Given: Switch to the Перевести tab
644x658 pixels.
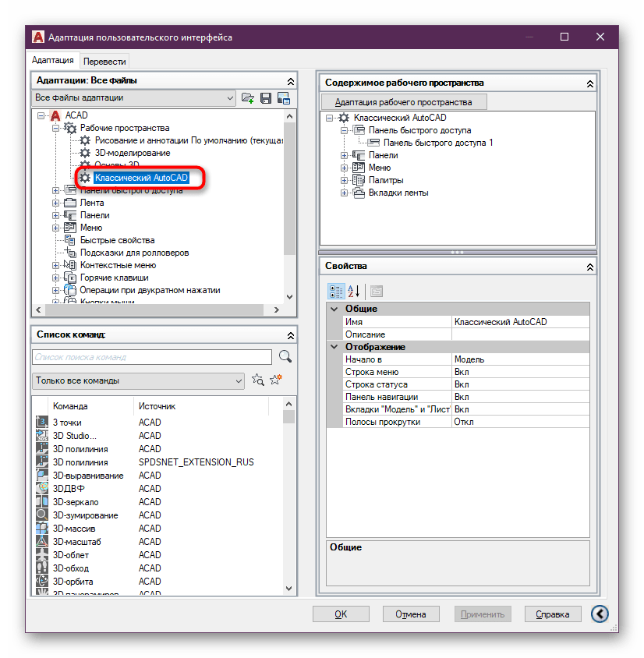Looking at the screenshot, I should 104,62.
